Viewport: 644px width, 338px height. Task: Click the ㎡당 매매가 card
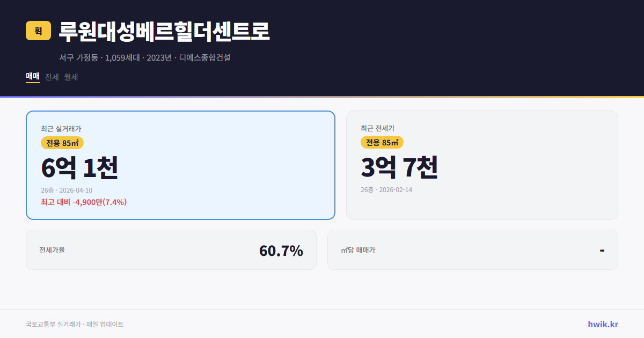tap(472, 249)
